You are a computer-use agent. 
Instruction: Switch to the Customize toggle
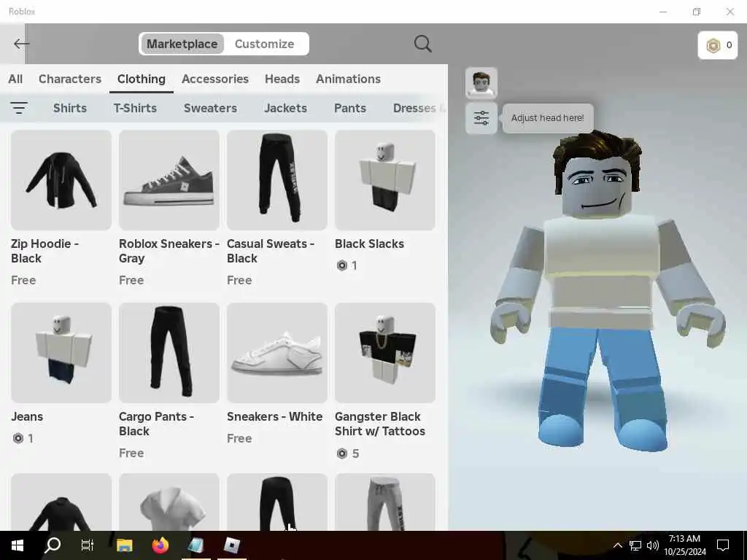coord(264,44)
